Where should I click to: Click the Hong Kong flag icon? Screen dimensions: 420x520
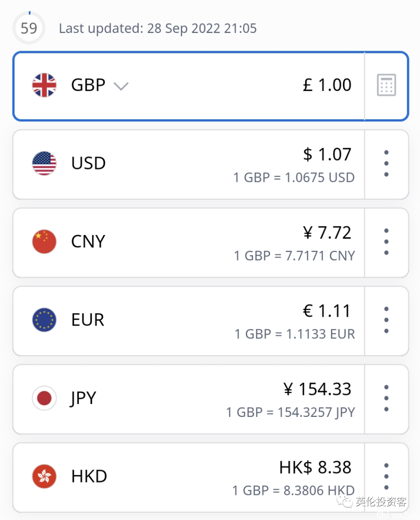click(44, 476)
